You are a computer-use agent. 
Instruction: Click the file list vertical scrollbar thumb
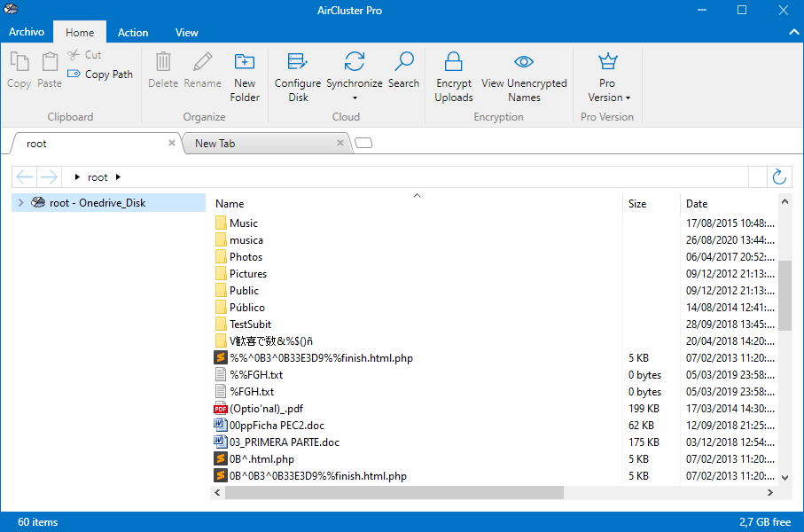click(784, 295)
